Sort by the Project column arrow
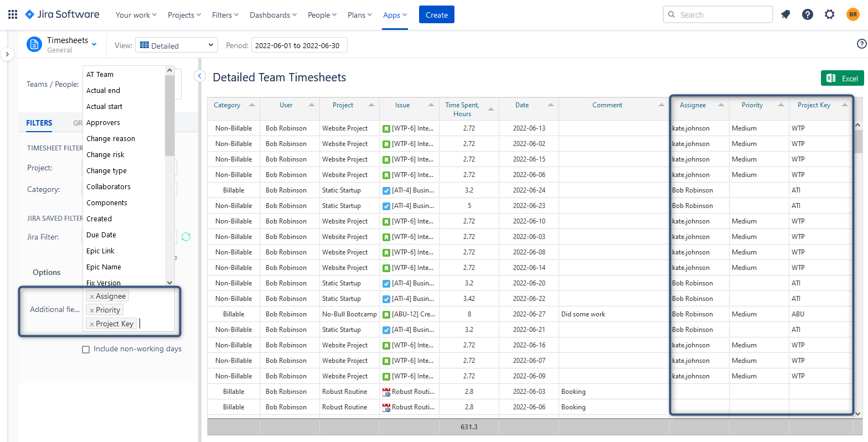The width and height of the screenshot is (868, 442). point(371,105)
